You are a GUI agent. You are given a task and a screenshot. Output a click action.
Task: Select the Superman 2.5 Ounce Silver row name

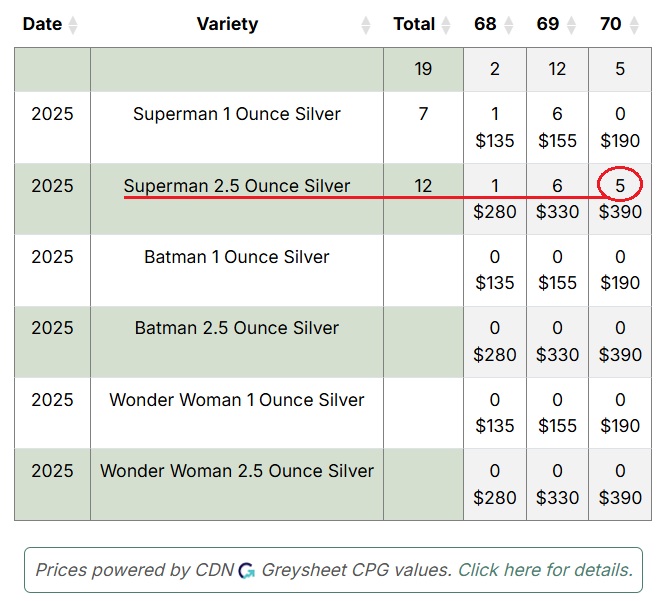pos(237,185)
